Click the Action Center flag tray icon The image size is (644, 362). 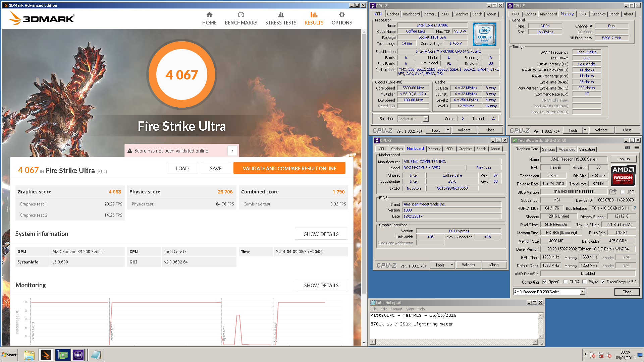point(593,355)
